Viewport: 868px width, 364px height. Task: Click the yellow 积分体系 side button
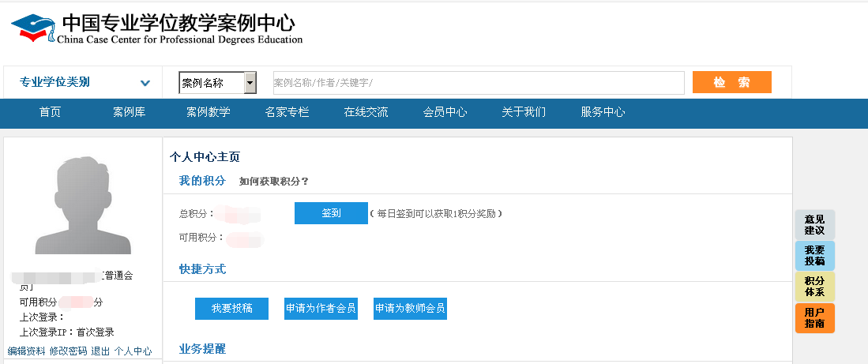pos(814,287)
